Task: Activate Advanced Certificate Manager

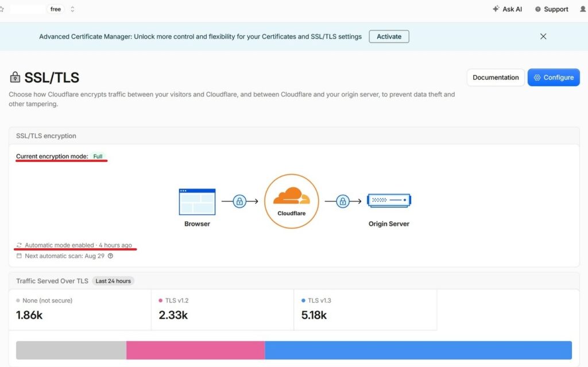Action: (389, 36)
